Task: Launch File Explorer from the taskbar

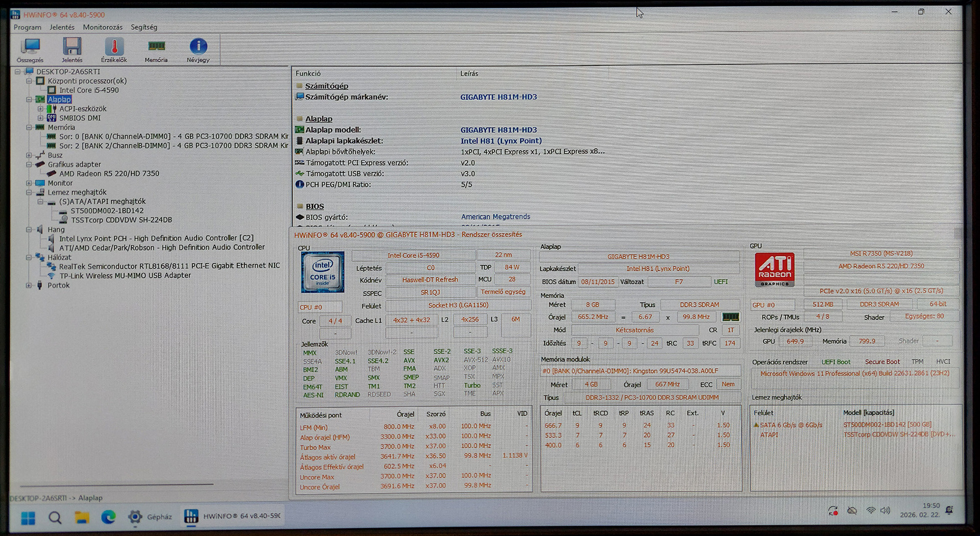Action: point(82,517)
